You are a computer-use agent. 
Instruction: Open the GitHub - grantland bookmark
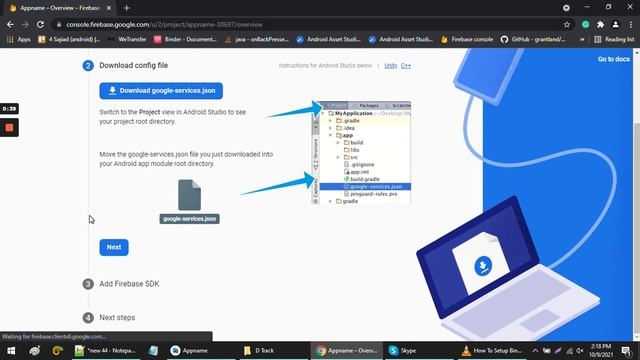533,39
